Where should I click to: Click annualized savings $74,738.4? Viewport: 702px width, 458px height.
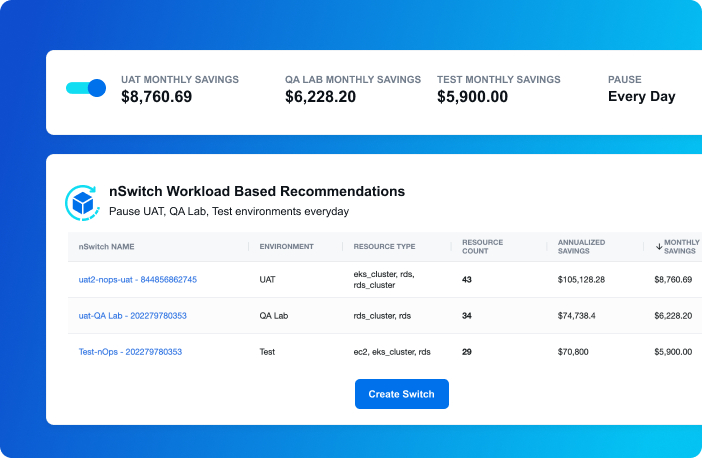pyautogui.click(x=576, y=316)
